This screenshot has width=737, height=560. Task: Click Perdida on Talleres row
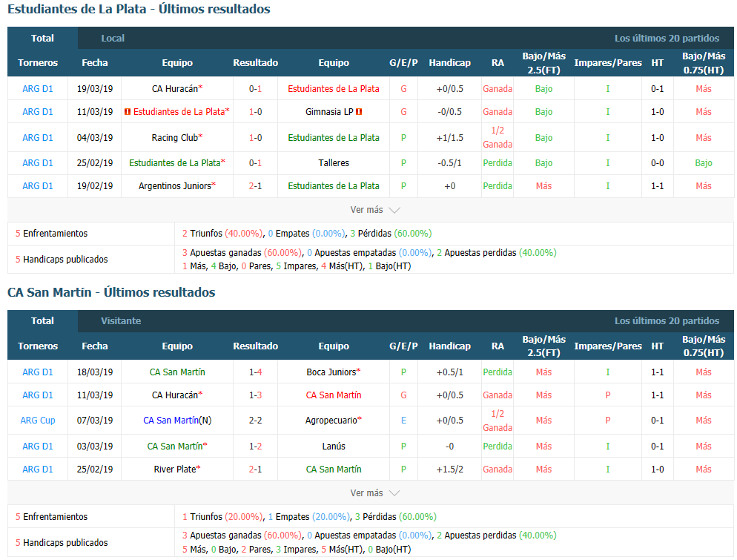(x=498, y=163)
